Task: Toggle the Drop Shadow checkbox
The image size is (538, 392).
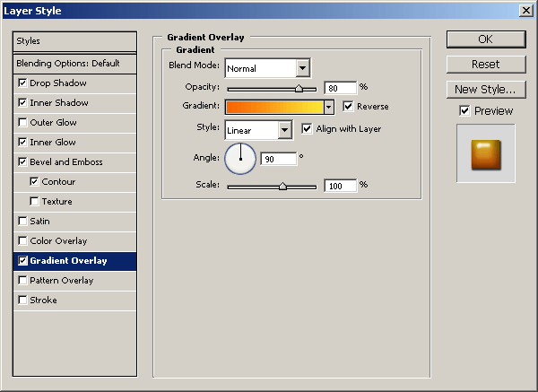Action: pos(22,83)
